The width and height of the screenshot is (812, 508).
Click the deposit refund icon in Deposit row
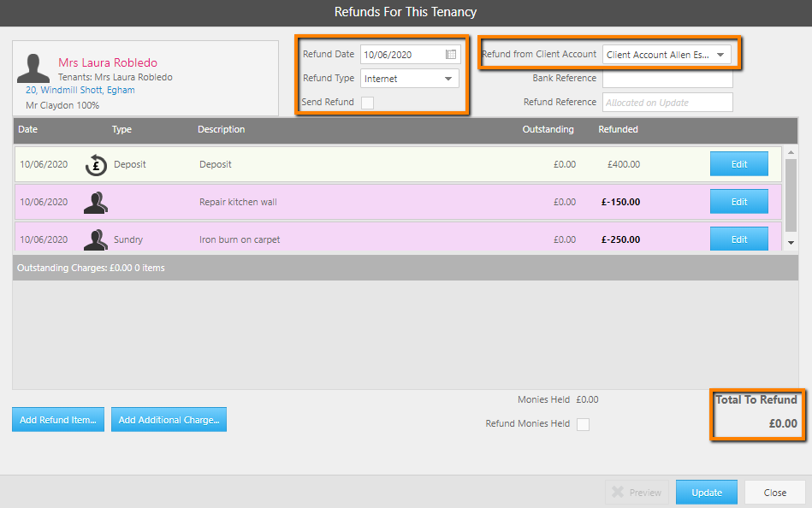[96, 165]
